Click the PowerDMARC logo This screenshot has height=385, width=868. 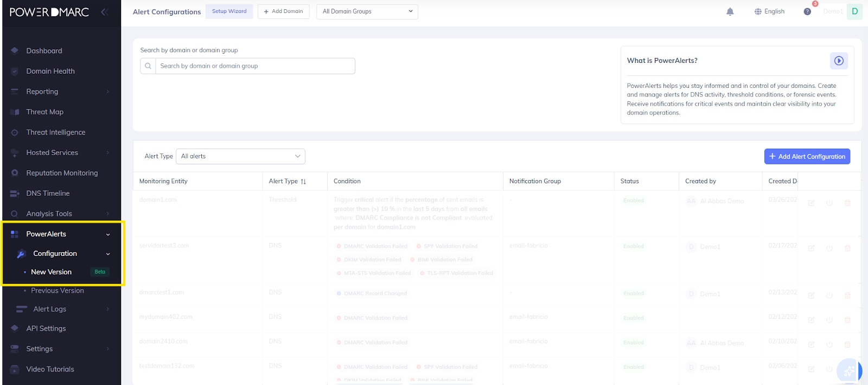[49, 12]
